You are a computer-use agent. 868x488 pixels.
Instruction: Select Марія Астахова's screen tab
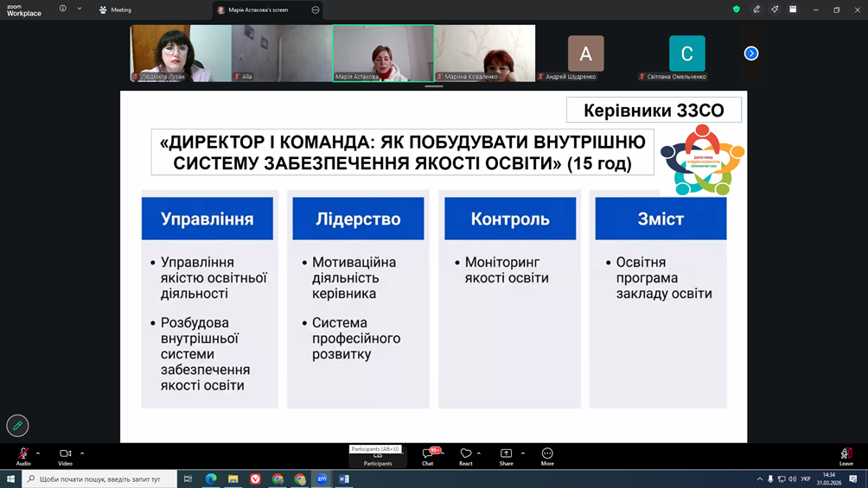258,10
